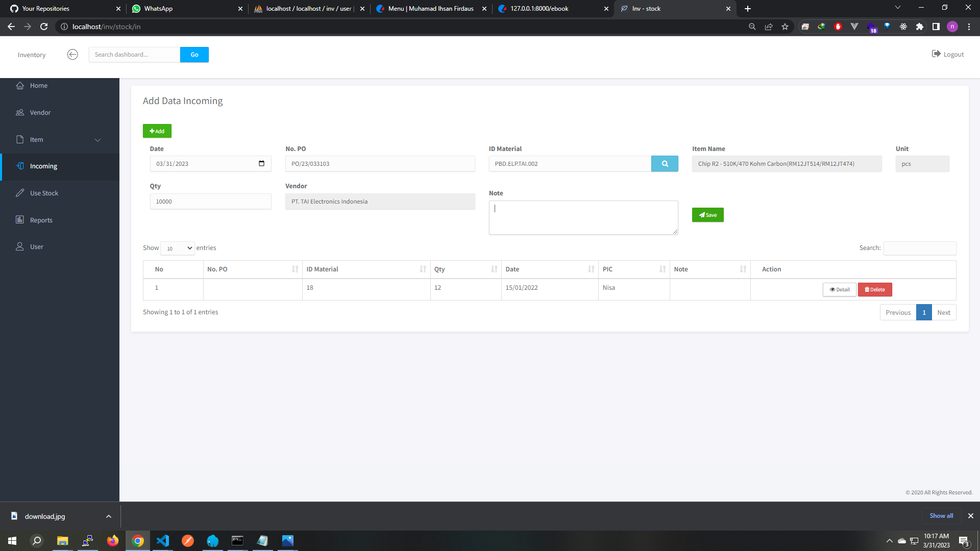Go back in browser history

(11, 27)
